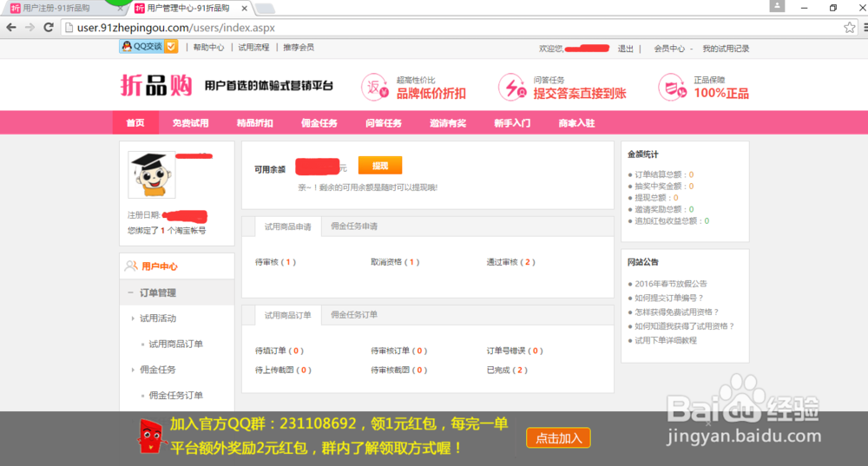This screenshot has width=868, height=466.
Task: Open 用户中心 sidebar heading
Action: [160, 266]
